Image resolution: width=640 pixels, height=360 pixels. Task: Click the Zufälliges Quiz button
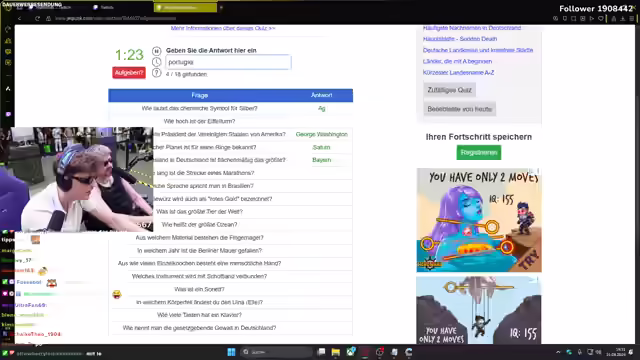coord(449,90)
